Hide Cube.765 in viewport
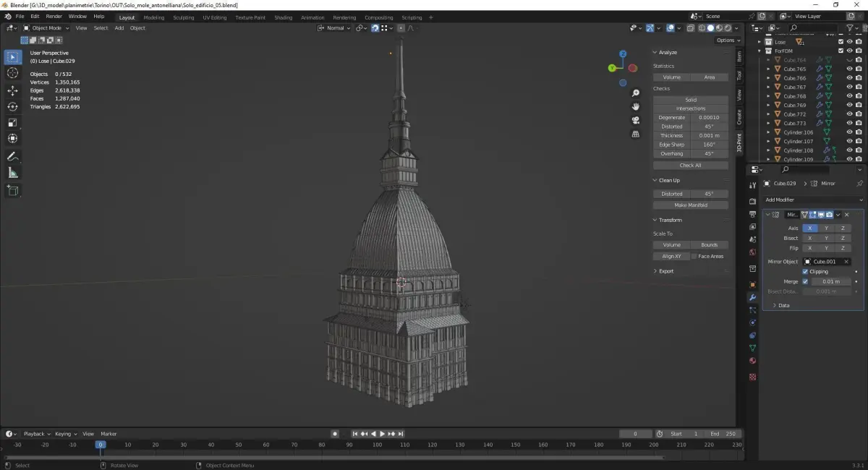This screenshot has width=868, height=470. pos(850,69)
